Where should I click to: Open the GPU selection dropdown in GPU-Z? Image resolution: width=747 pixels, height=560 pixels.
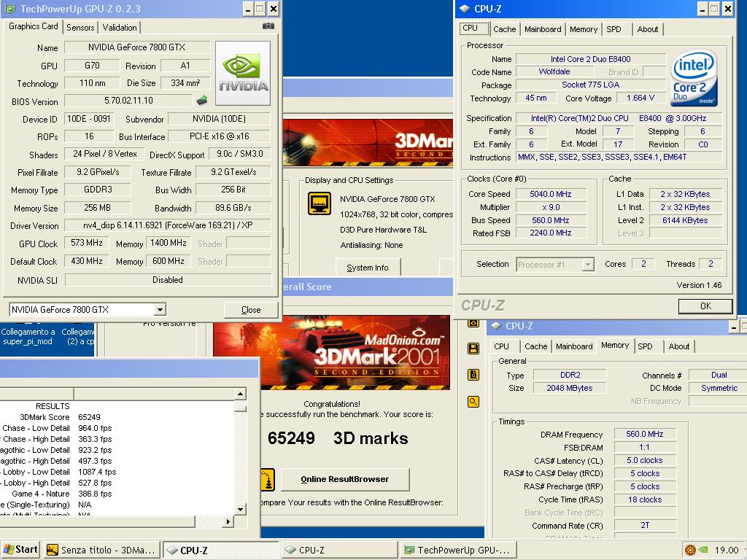(x=160, y=309)
